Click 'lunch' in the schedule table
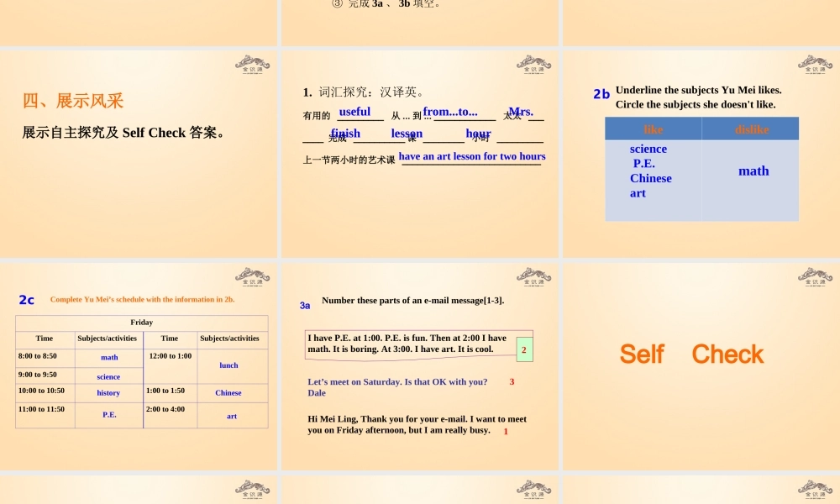Viewport: 840px width, 504px height. [x=228, y=365]
